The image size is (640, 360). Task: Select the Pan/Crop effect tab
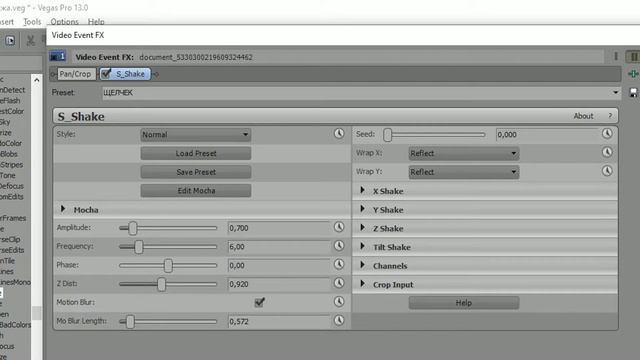pos(75,74)
